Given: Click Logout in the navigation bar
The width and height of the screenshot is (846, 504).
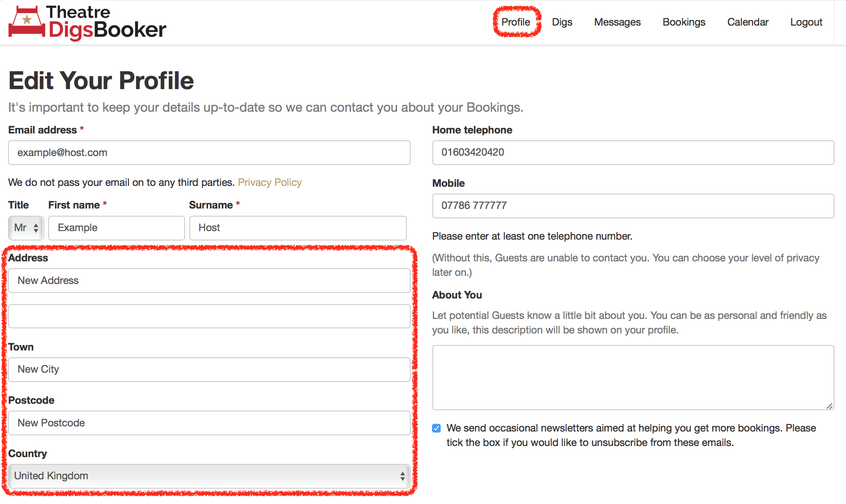Looking at the screenshot, I should click(x=806, y=22).
